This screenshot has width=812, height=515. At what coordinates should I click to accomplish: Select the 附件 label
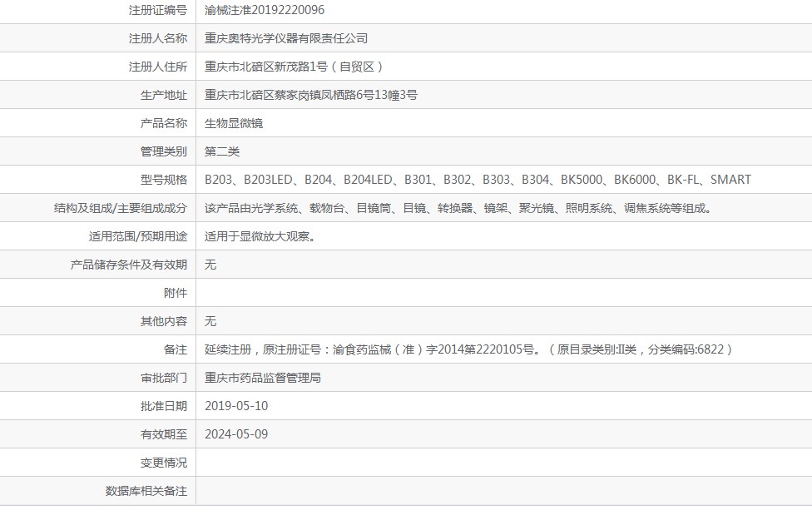coord(175,293)
